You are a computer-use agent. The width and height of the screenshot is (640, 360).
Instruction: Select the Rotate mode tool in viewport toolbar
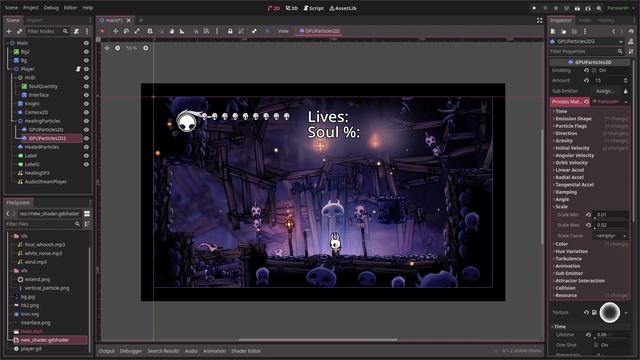126,31
